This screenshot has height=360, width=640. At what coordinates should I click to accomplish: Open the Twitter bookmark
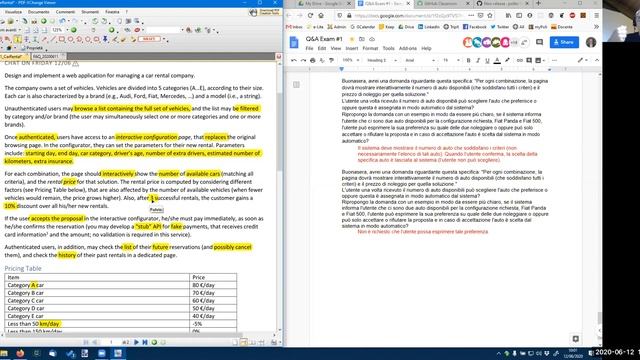[x=500, y=27]
